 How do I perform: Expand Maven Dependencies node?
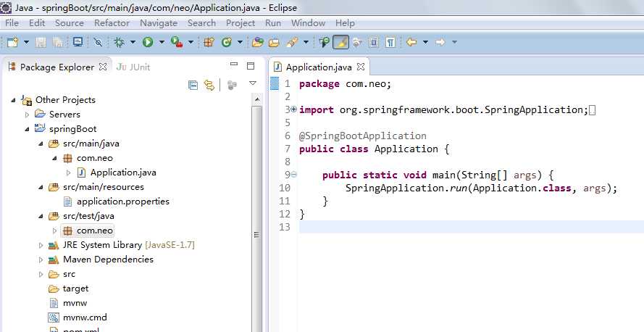pos(41,260)
